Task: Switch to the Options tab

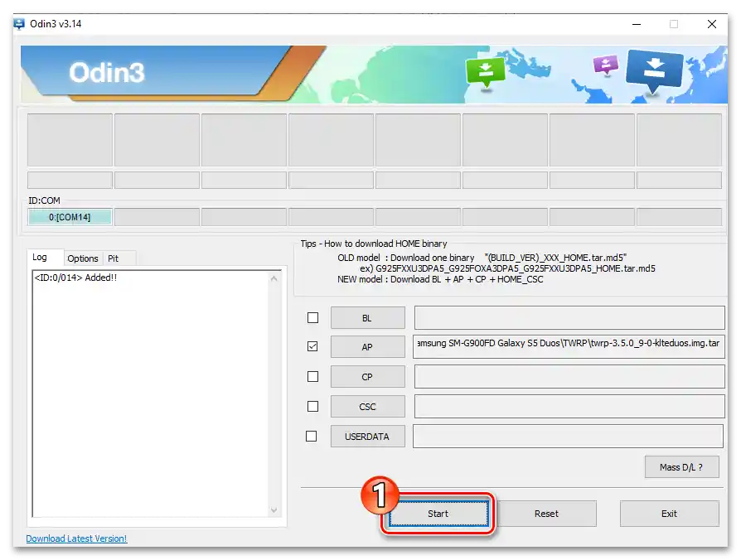Action: pyautogui.click(x=82, y=258)
